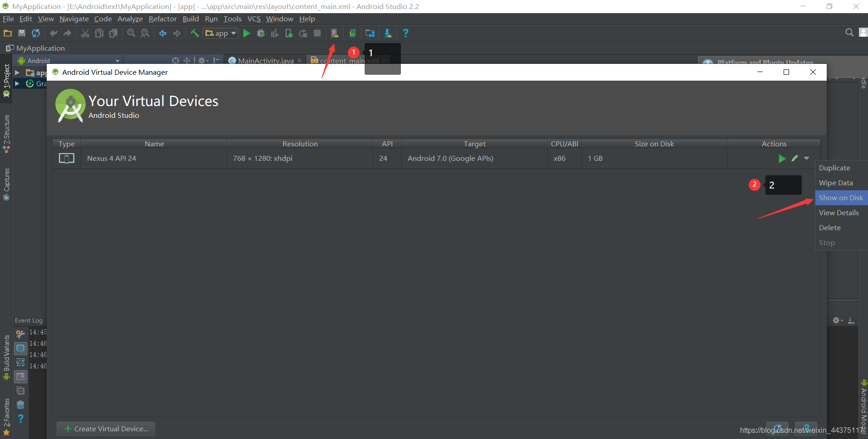Open the File menu
Image resolution: width=868 pixels, height=439 pixels.
[x=8, y=19]
